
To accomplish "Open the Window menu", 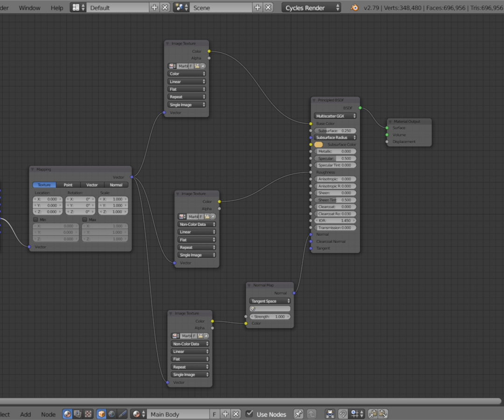I will point(29,8).
